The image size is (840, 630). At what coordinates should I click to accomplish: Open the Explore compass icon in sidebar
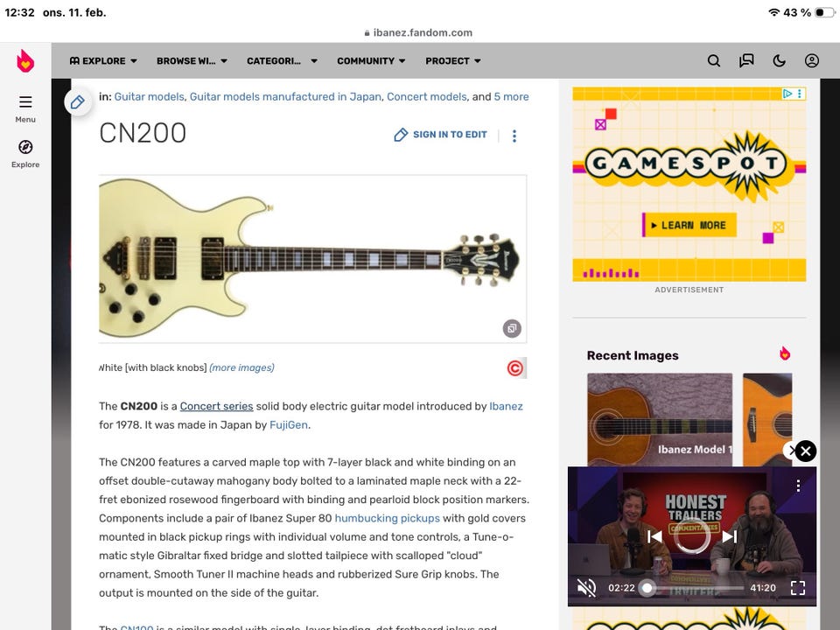coord(25,147)
